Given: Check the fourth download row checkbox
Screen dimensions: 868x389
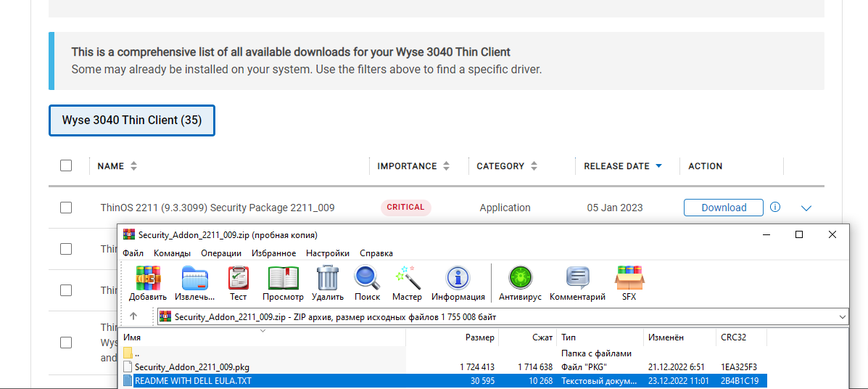Looking at the screenshot, I should pyautogui.click(x=66, y=343).
